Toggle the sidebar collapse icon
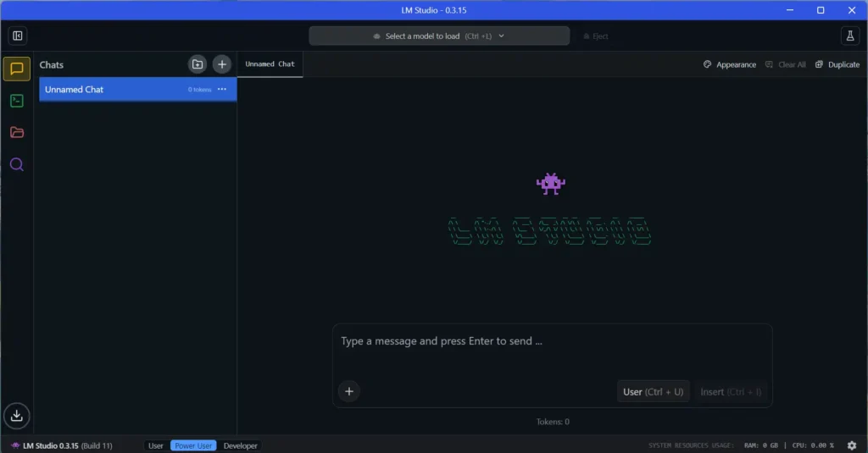The image size is (868, 453). [18, 36]
